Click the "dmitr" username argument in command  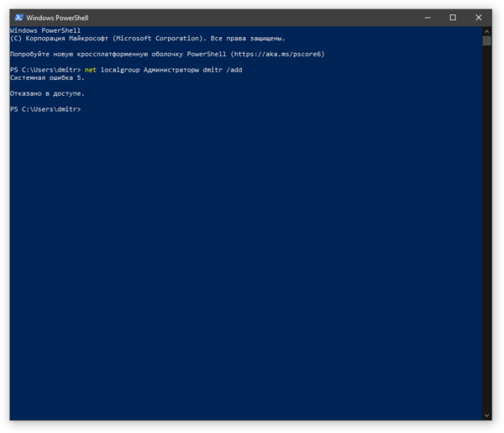point(213,70)
